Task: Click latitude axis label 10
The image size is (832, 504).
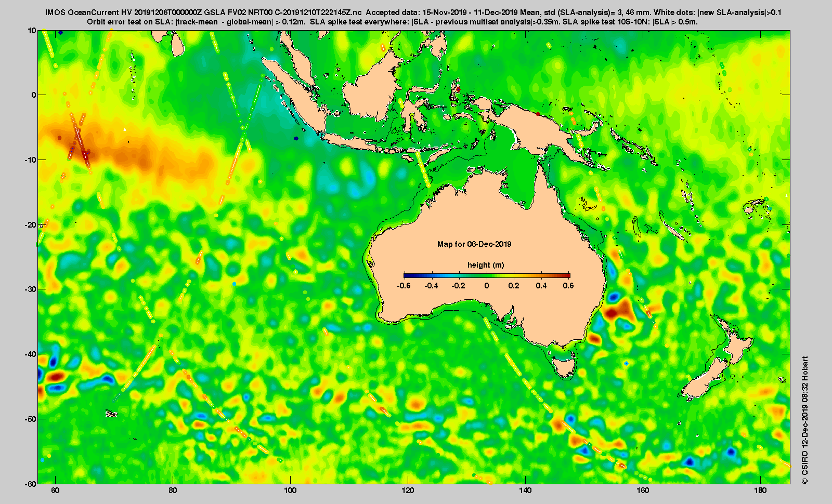Action: pos(32,31)
